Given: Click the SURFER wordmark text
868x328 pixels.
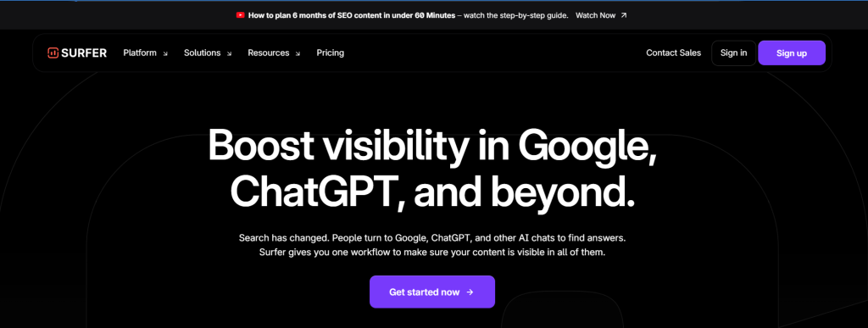Looking at the screenshot, I should point(85,53).
